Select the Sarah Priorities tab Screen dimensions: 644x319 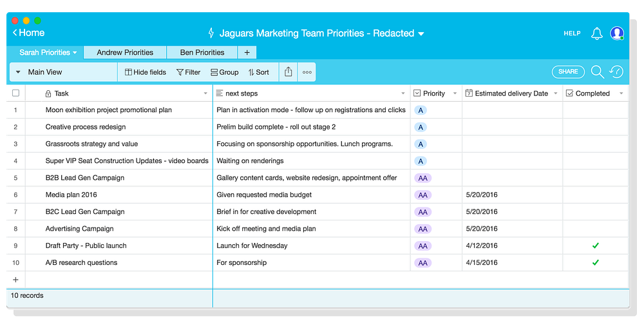coord(45,53)
